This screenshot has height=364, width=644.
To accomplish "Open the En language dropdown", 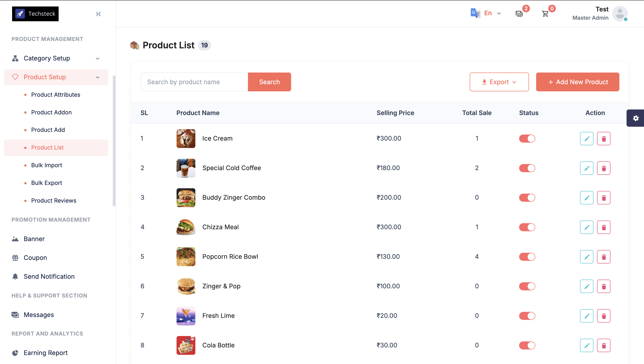I will tap(492, 13).
